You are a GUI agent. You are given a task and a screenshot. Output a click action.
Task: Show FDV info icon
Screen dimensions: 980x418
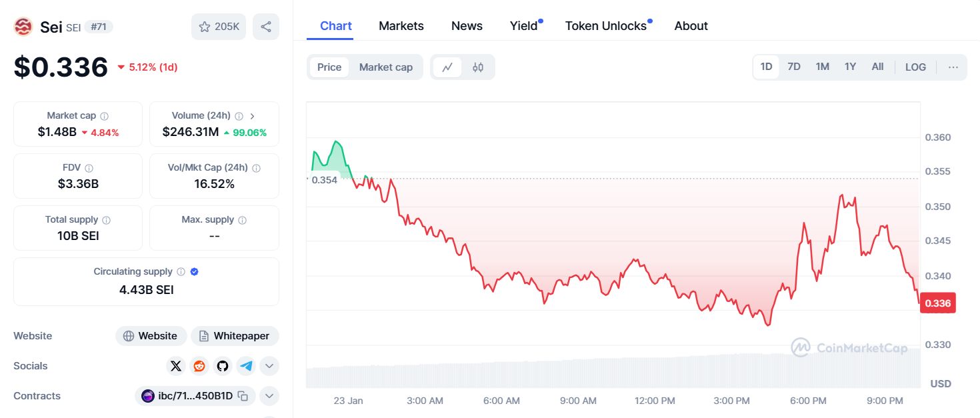coord(89,168)
